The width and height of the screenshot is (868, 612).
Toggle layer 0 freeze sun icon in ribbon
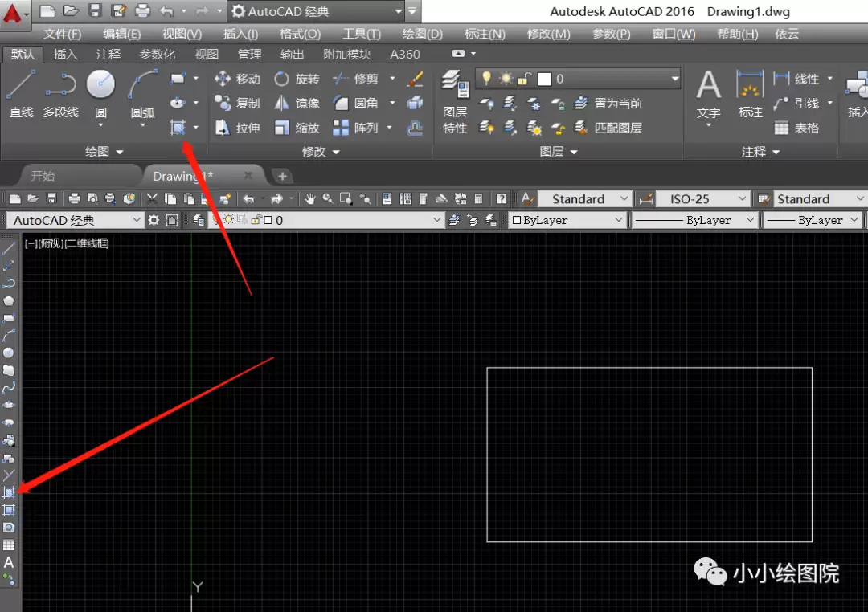click(506, 79)
